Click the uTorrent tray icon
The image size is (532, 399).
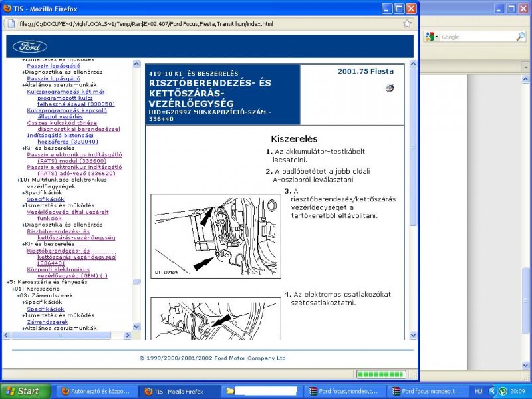503,391
